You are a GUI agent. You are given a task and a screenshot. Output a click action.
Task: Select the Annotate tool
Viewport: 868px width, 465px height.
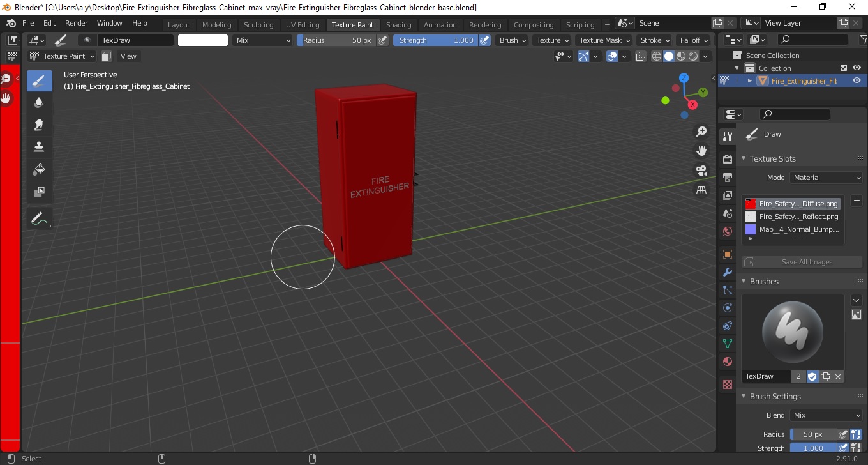pyautogui.click(x=40, y=218)
